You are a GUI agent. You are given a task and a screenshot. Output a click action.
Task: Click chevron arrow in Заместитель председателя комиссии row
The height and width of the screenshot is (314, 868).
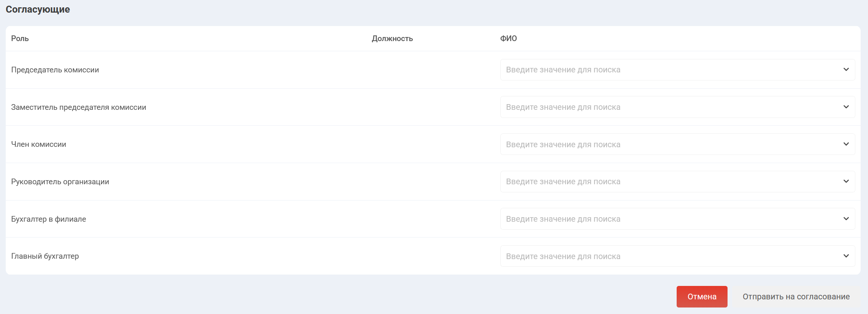tap(846, 107)
